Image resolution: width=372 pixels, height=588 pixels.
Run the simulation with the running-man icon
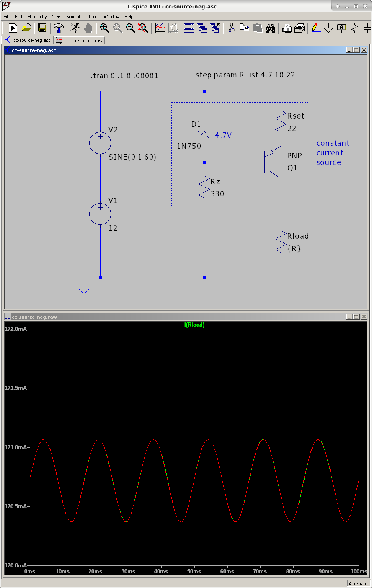point(75,28)
